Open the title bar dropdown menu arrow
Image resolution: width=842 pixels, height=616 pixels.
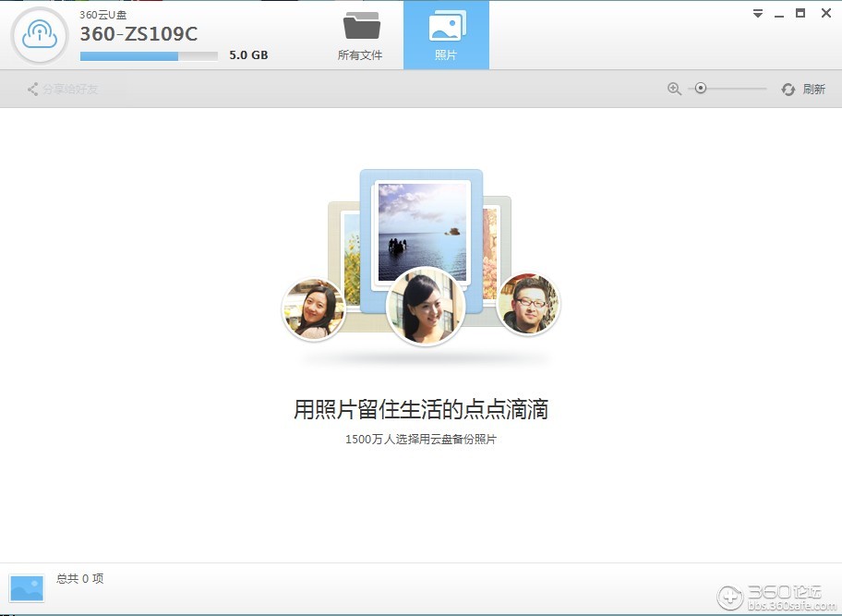(758, 14)
